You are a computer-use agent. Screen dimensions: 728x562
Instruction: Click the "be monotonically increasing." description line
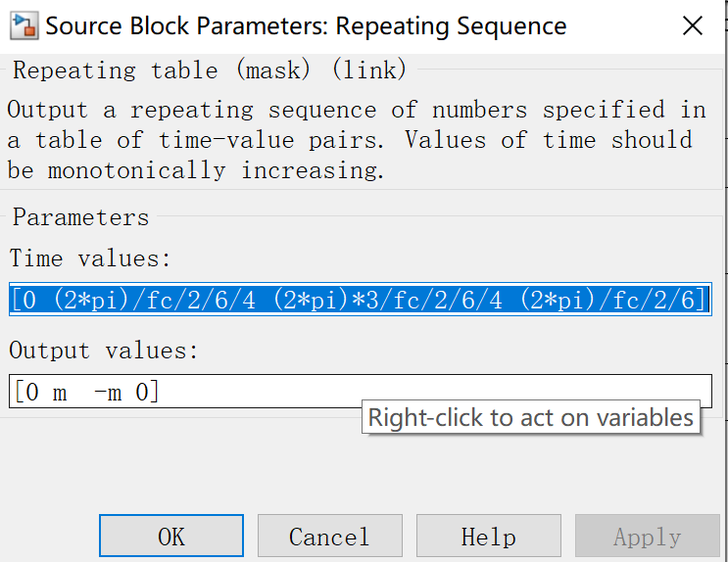pos(196,169)
